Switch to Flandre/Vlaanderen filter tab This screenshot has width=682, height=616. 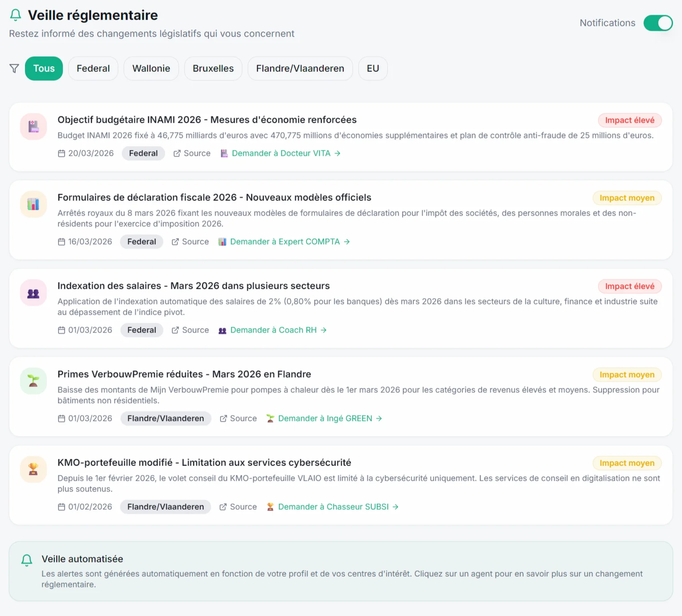(300, 68)
